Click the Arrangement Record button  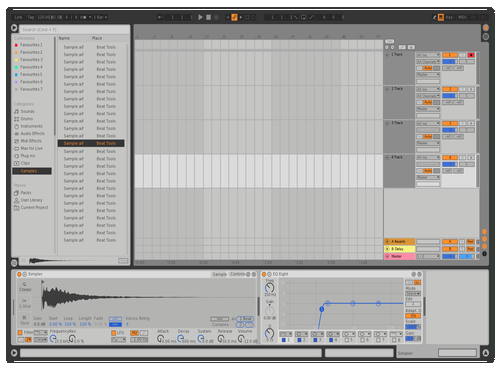[x=216, y=17]
